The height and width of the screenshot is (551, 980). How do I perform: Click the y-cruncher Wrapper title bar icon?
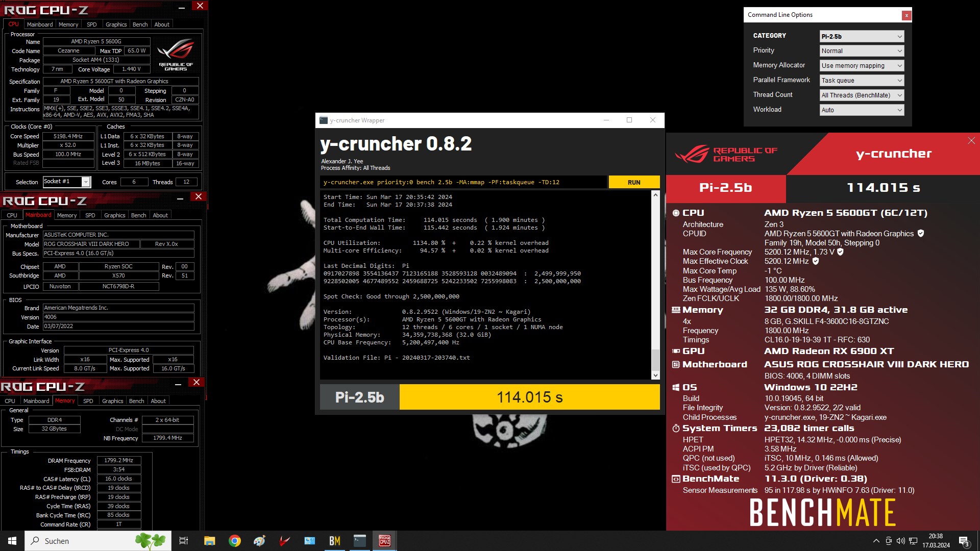(324, 120)
